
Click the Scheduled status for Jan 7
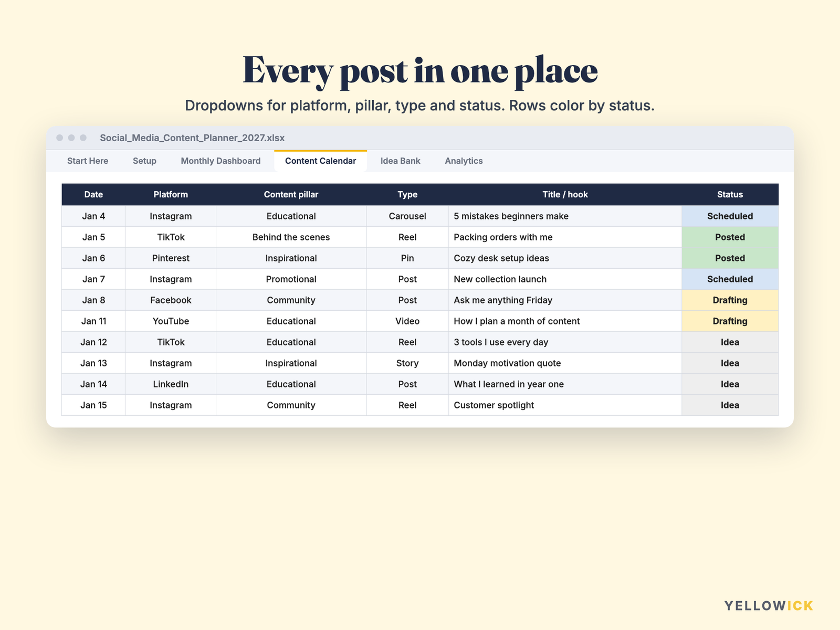click(730, 279)
